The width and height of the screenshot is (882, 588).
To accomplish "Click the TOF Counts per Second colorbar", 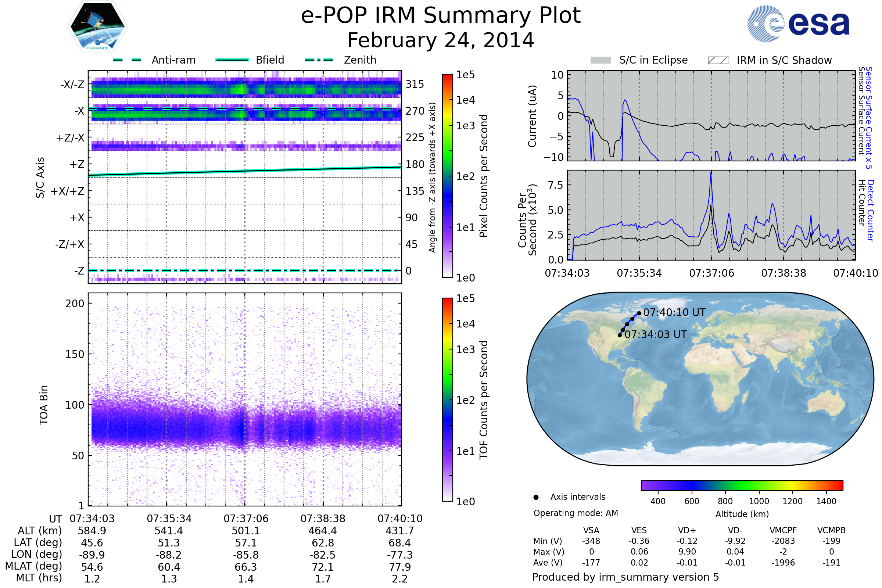I will pyautogui.click(x=447, y=400).
